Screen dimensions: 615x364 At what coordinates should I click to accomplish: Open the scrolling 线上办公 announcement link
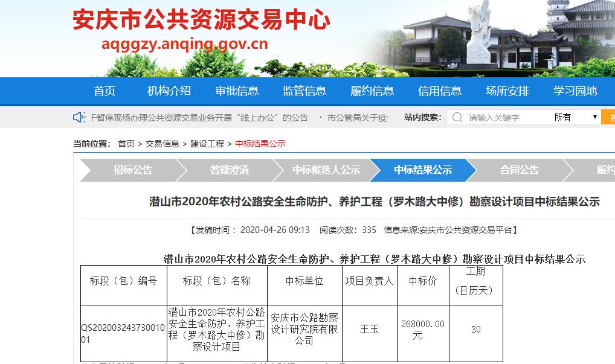pyautogui.click(x=199, y=118)
